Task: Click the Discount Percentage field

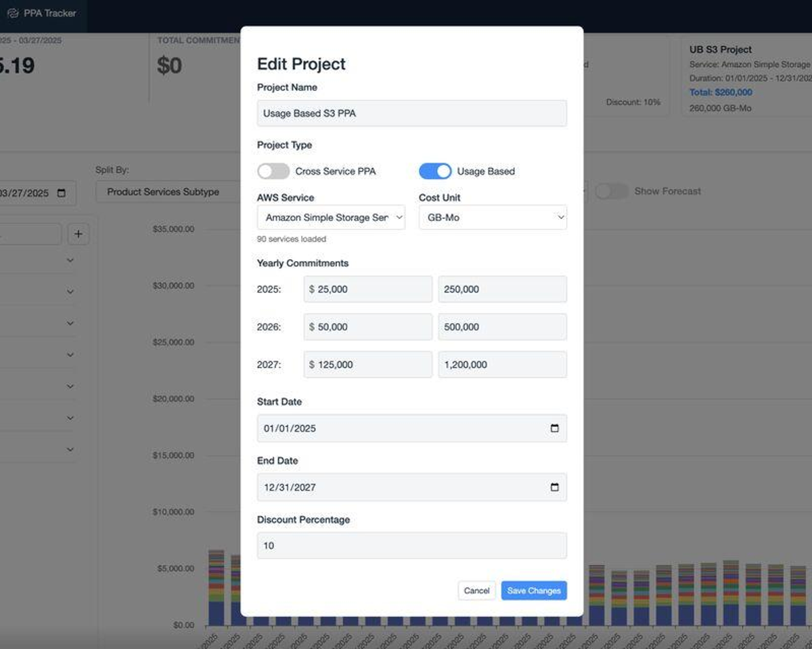Action: 412,545
